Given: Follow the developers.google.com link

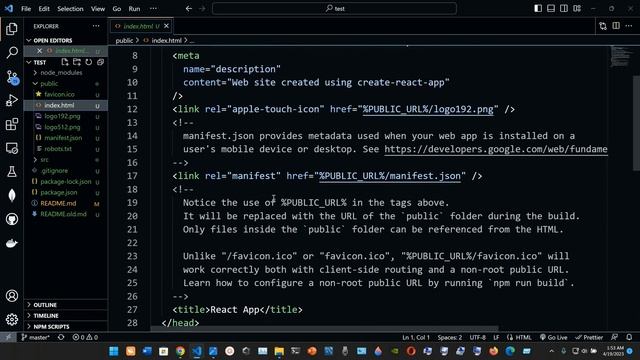Looking at the screenshot, I should tap(496, 149).
